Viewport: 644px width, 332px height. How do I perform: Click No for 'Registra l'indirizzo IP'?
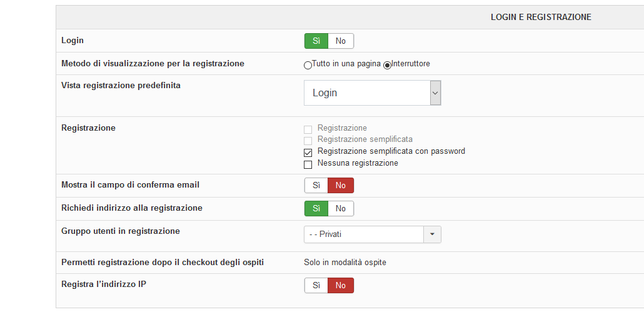click(x=341, y=286)
